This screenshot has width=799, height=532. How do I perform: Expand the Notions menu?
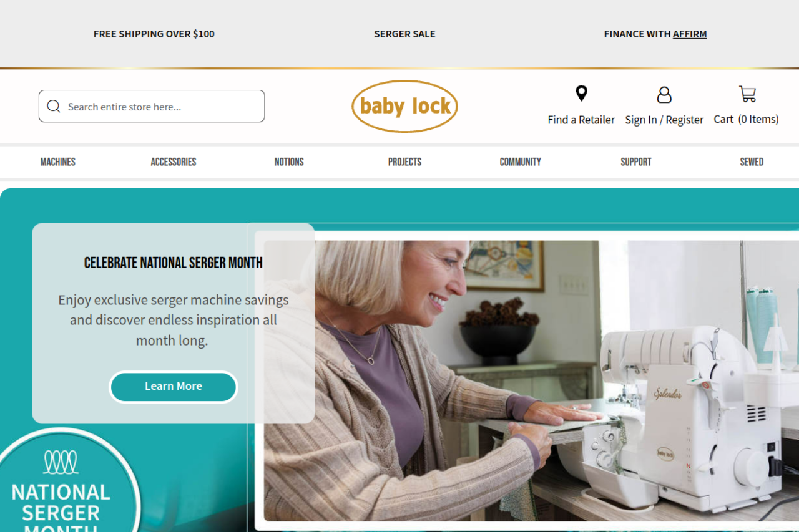[x=289, y=162]
